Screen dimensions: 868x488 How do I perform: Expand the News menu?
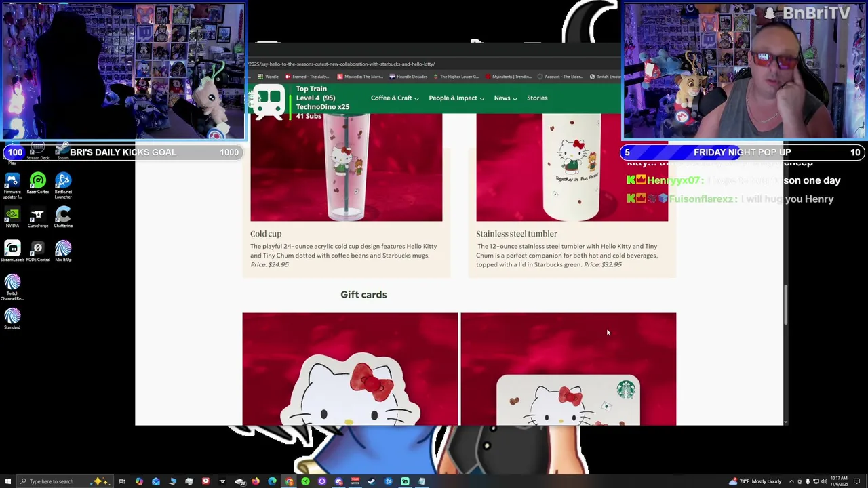tap(505, 98)
